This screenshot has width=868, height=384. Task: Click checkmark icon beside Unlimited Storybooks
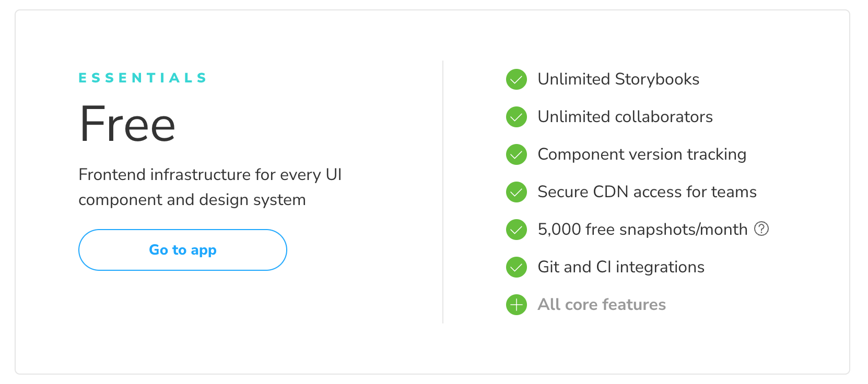(517, 79)
